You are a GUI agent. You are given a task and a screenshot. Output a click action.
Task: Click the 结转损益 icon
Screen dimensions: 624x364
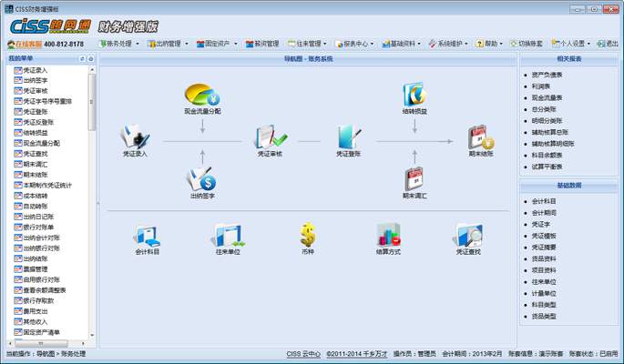[415, 94]
